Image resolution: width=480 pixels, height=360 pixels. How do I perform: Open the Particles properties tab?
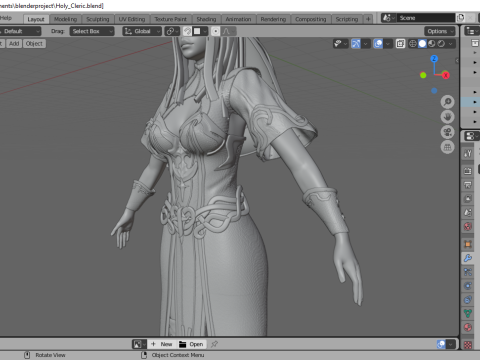coord(468,272)
